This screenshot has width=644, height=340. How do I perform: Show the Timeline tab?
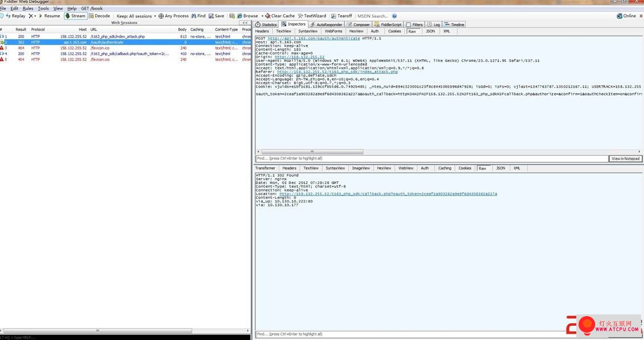(x=454, y=24)
